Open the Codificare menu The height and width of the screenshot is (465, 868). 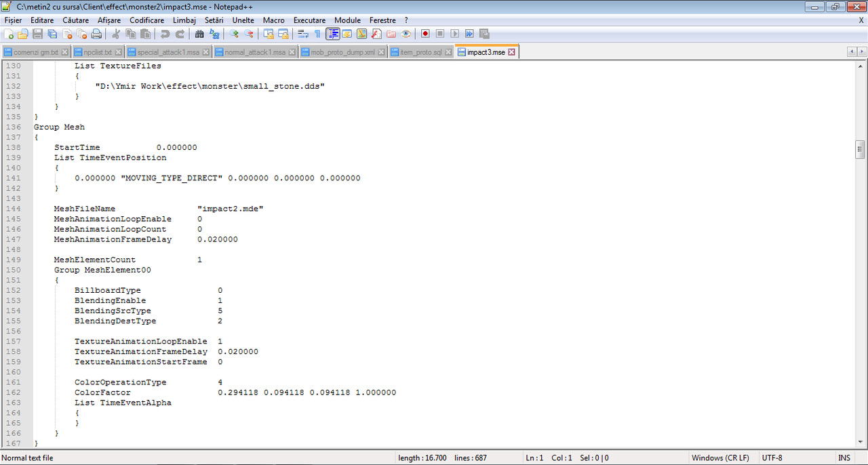click(146, 20)
